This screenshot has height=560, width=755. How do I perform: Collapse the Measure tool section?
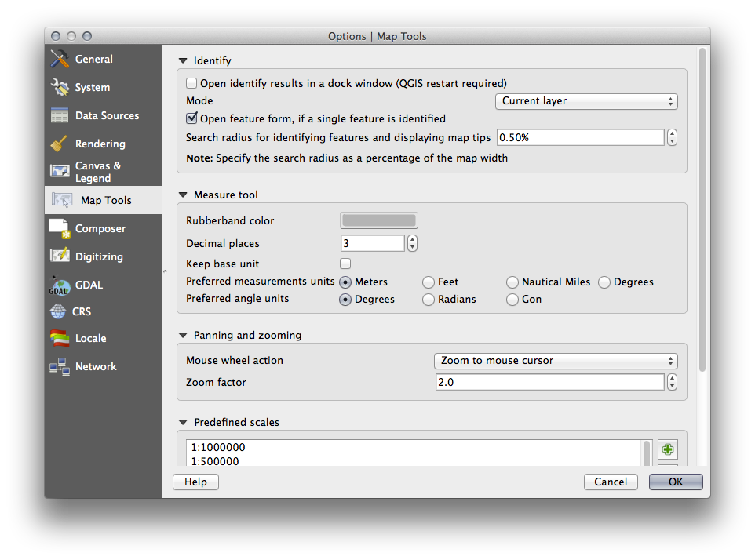click(x=183, y=195)
